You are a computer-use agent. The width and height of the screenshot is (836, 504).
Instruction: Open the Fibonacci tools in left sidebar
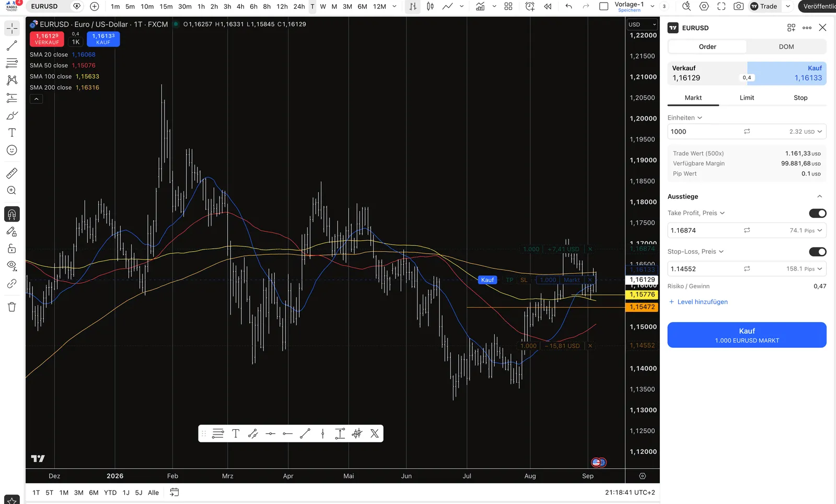click(x=12, y=63)
